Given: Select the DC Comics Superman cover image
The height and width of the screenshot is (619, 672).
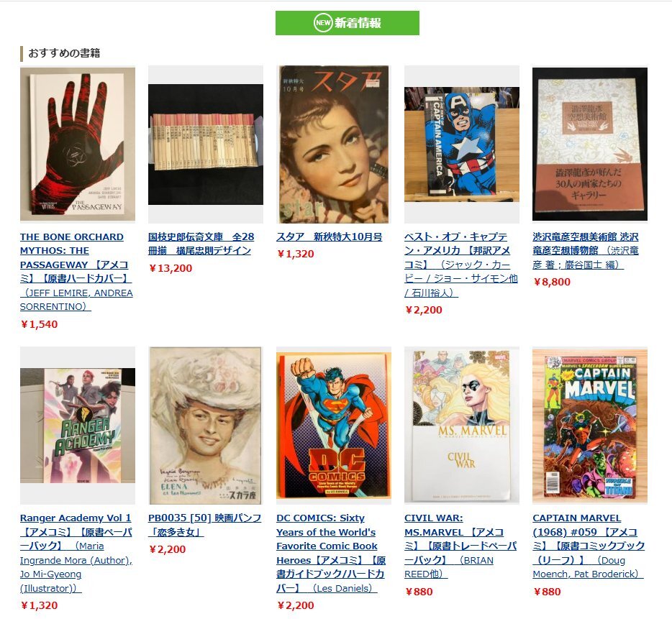Looking at the screenshot, I should pyautogui.click(x=334, y=426).
